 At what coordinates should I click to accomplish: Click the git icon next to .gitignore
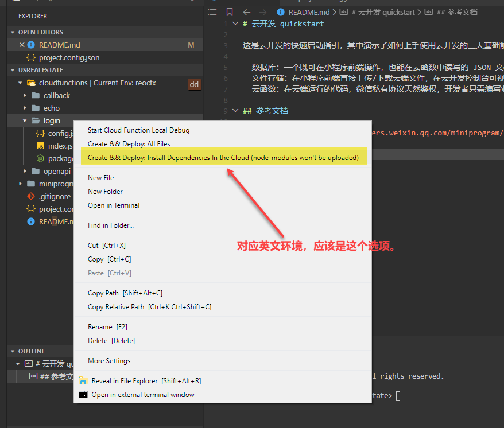[x=32, y=196]
